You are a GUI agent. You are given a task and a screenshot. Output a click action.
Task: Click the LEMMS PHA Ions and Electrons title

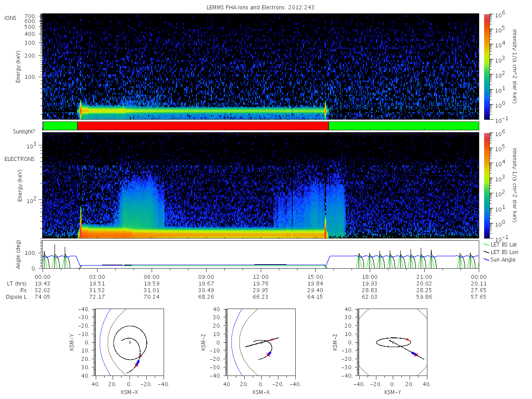pyautogui.click(x=261, y=8)
